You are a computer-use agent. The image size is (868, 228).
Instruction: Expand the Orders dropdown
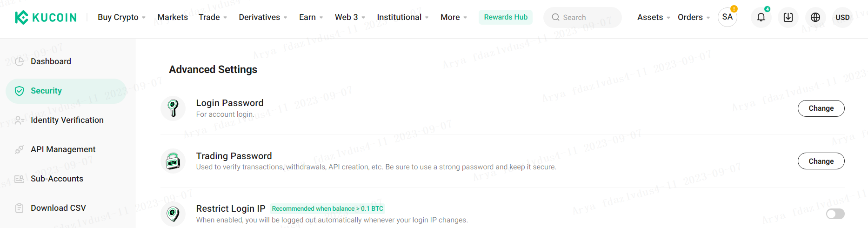[694, 17]
